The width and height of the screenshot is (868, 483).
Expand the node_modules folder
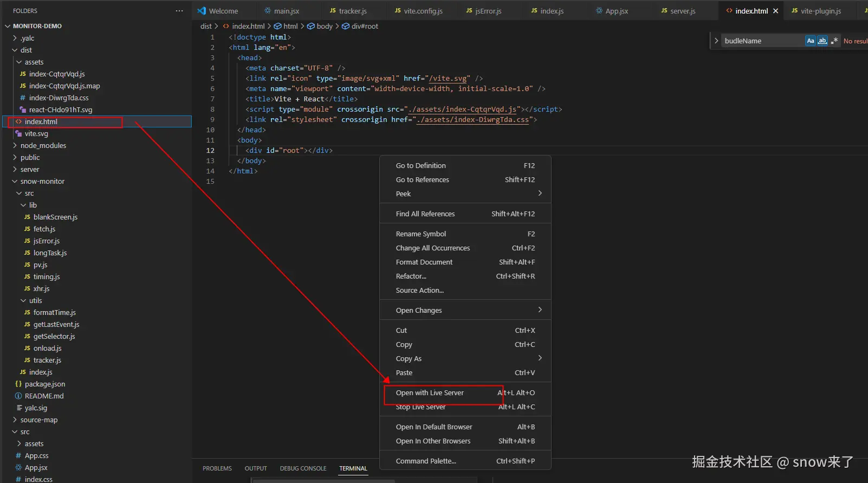[15, 145]
